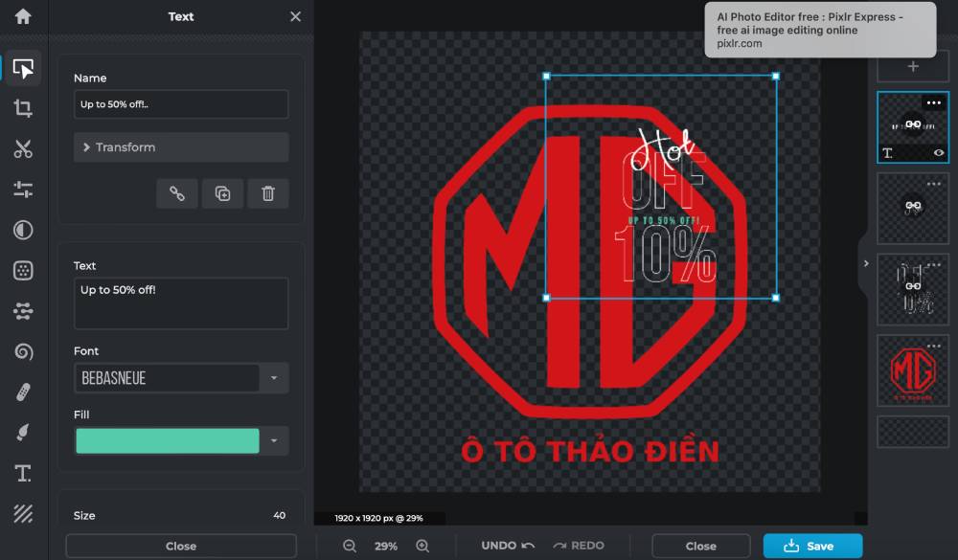Select the MG logo layer thumbnail

913,370
